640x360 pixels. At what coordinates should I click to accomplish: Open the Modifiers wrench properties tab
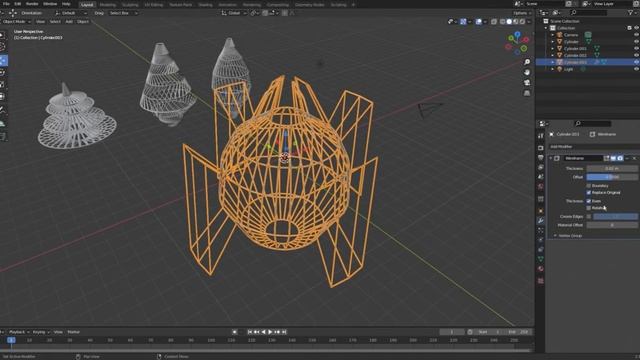point(541,221)
